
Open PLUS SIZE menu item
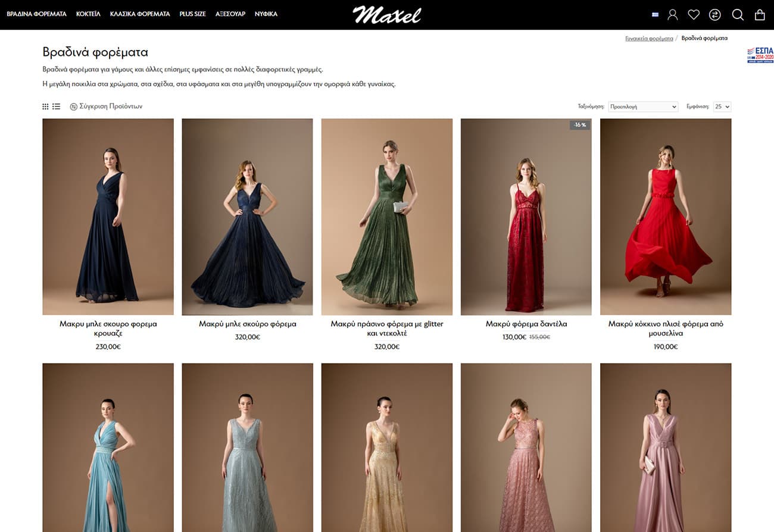click(193, 14)
